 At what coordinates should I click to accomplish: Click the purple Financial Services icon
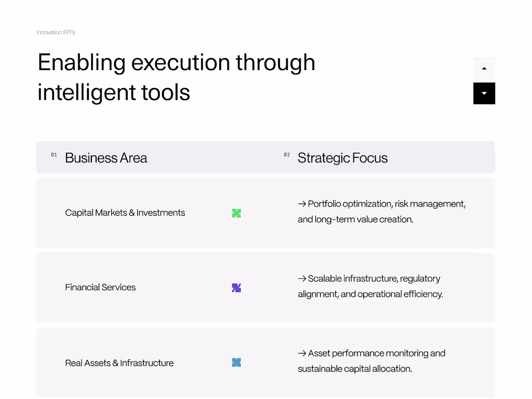tap(236, 288)
